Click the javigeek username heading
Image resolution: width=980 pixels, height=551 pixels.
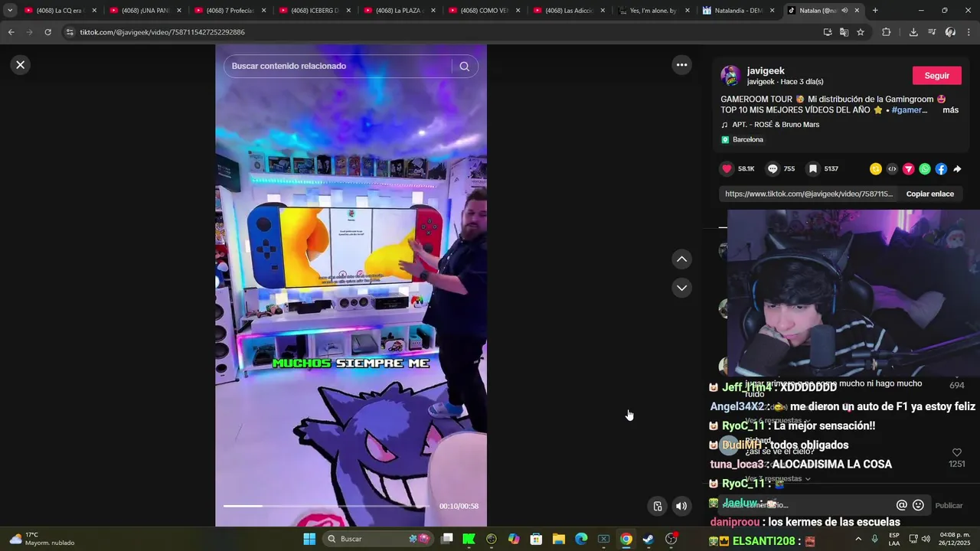click(x=766, y=70)
